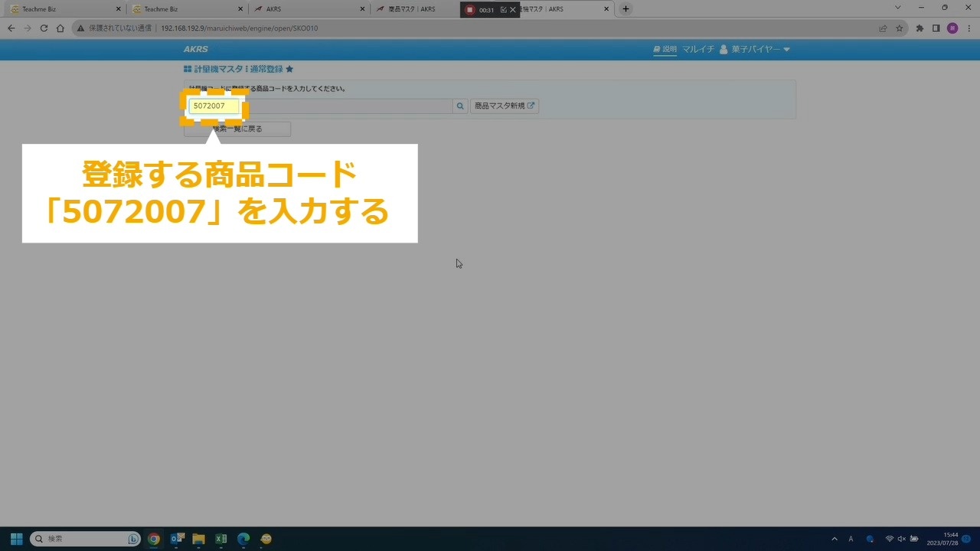Toggle the Chrome side panel

point(936,28)
